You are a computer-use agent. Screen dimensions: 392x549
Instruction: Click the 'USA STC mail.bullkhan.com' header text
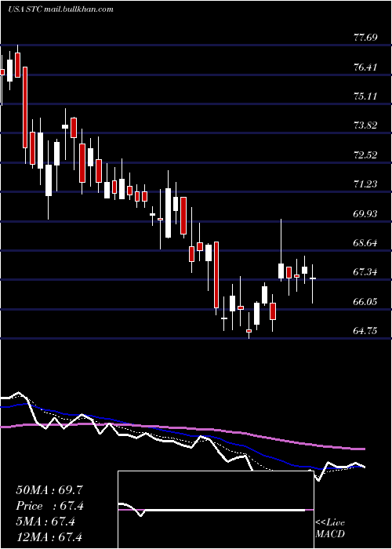pyautogui.click(x=60, y=9)
